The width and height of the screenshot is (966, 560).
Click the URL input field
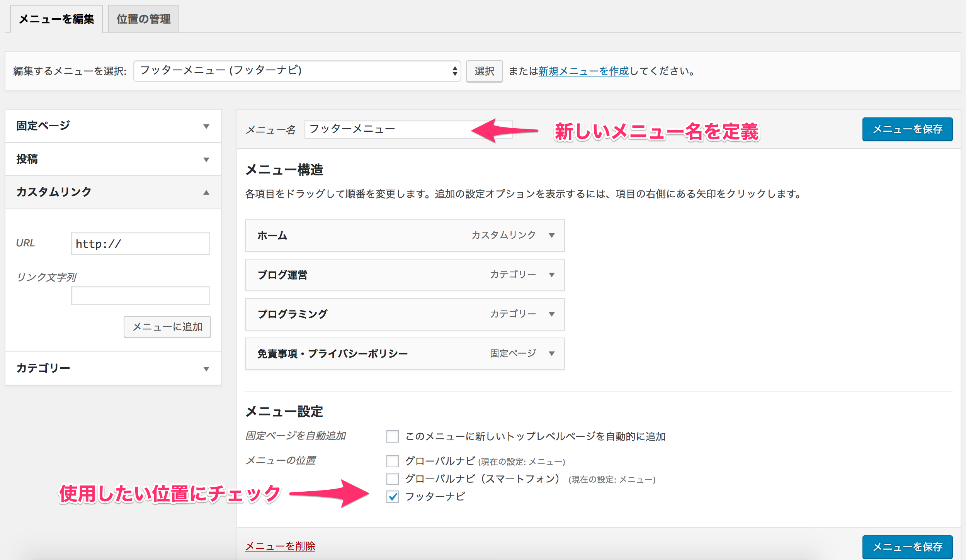click(x=140, y=243)
